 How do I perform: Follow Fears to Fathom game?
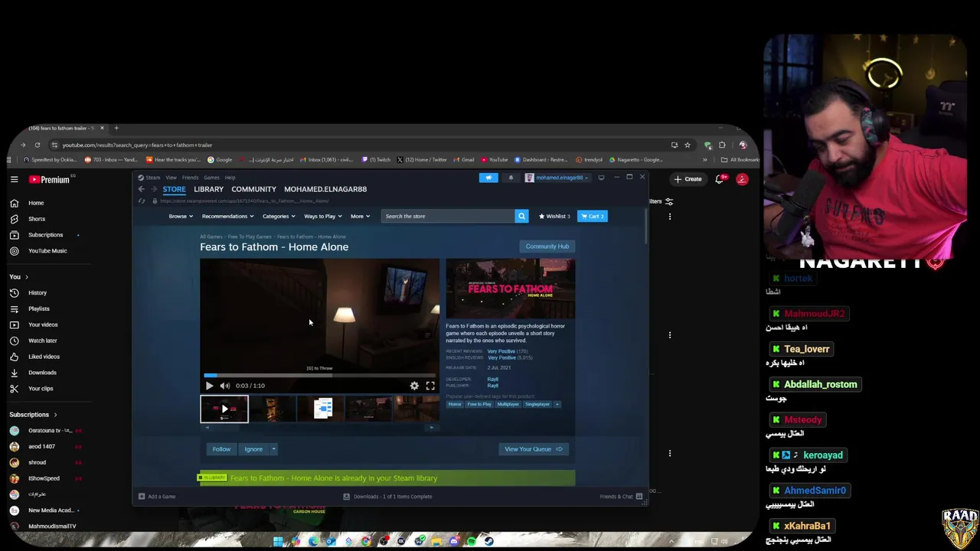pos(221,449)
